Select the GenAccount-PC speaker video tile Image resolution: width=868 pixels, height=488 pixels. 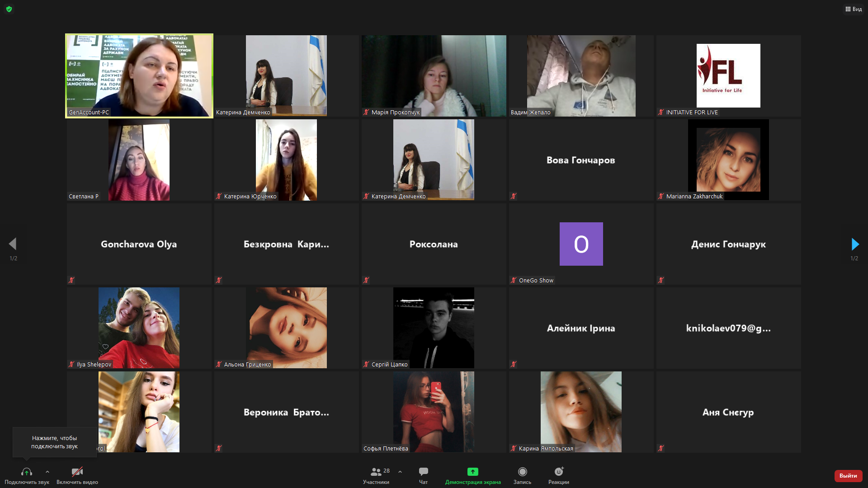tap(139, 76)
